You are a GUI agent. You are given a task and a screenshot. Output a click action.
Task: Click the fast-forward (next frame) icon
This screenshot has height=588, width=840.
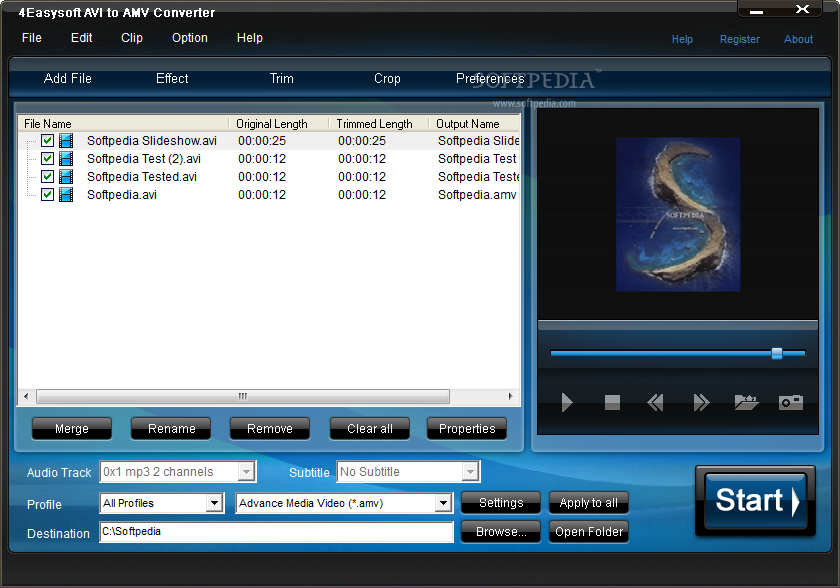pyautogui.click(x=701, y=402)
